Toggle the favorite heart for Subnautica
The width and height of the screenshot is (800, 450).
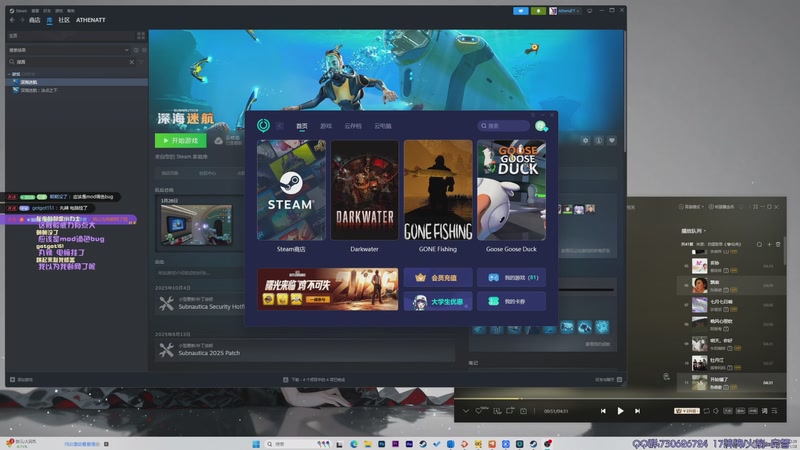click(x=612, y=140)
